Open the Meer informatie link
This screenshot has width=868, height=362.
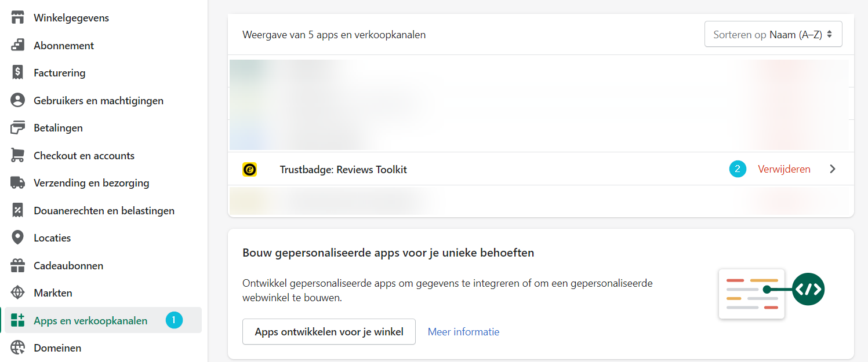463,332
